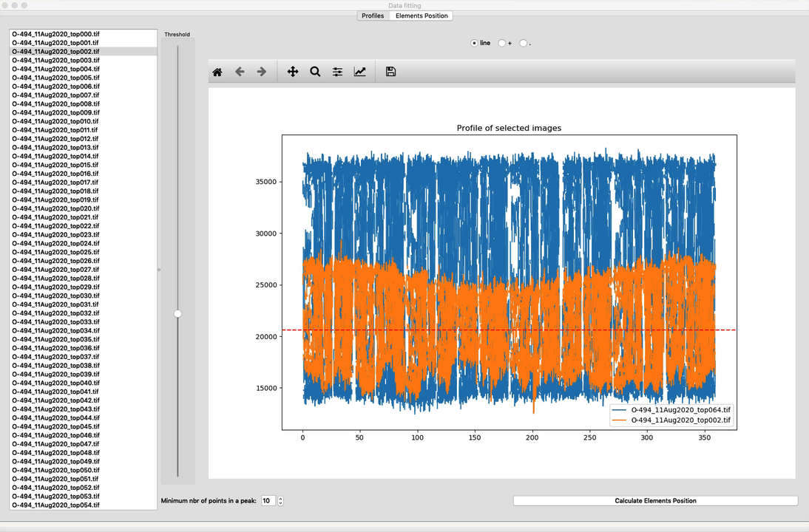Select the 'line' radio button
Image resolution: width=809 pixels, height=532 pixels.
tap(474, 43)
